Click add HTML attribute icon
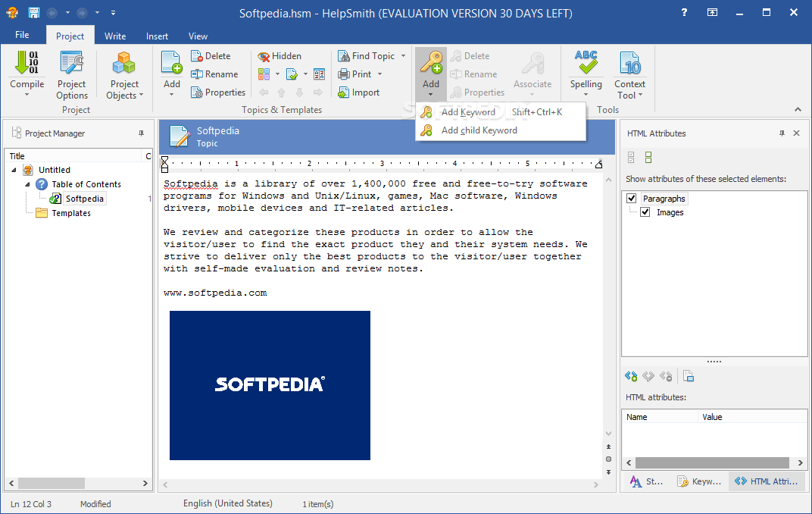 631,376
